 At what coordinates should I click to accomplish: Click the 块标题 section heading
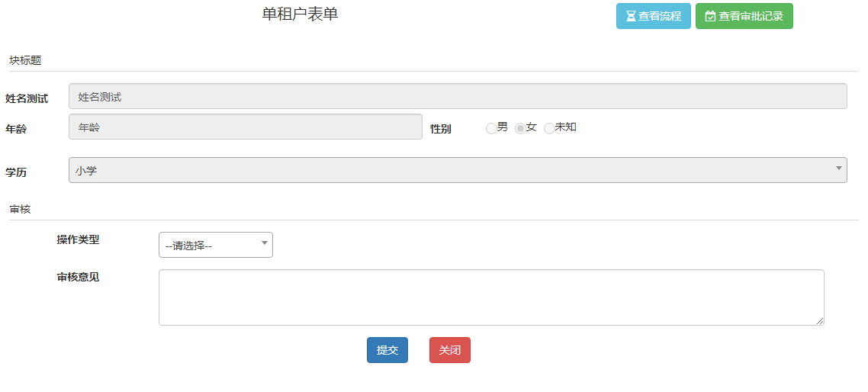tap(25, 60)
